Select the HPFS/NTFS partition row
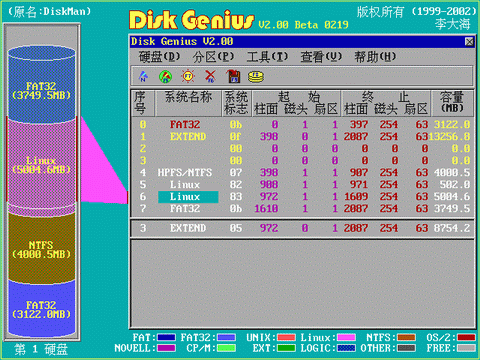480x360 pixels. [303, 173]
